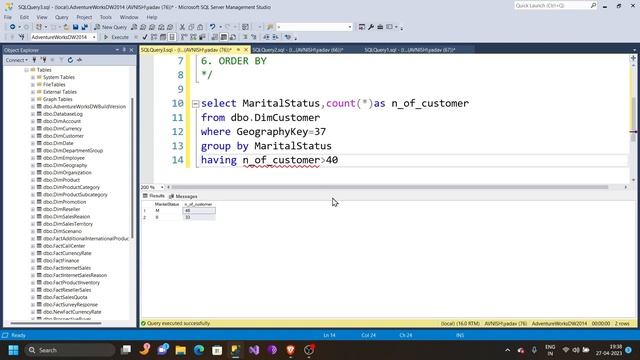Select dbo.FactFinance in Object Explorer
The height and width of the screenshot is (360, 640).
tap(61, 261)
